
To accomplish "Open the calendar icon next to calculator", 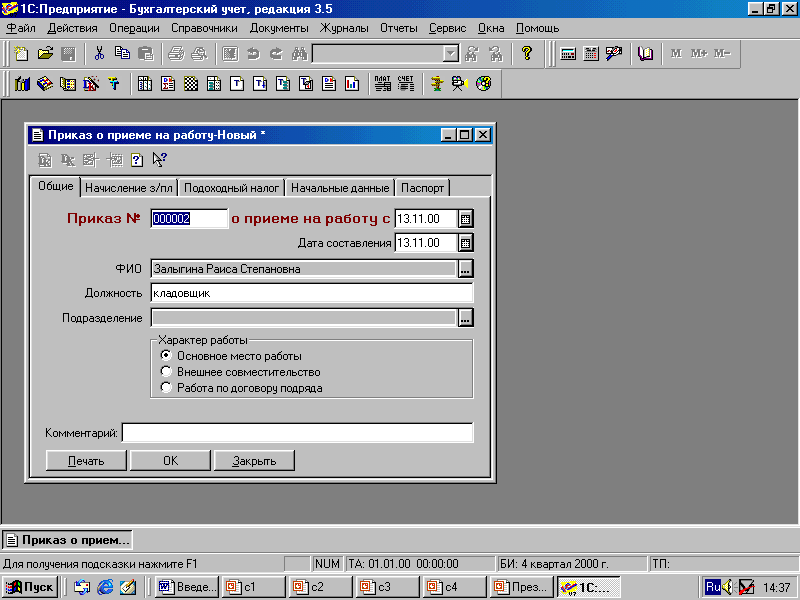I will [591, 54].
